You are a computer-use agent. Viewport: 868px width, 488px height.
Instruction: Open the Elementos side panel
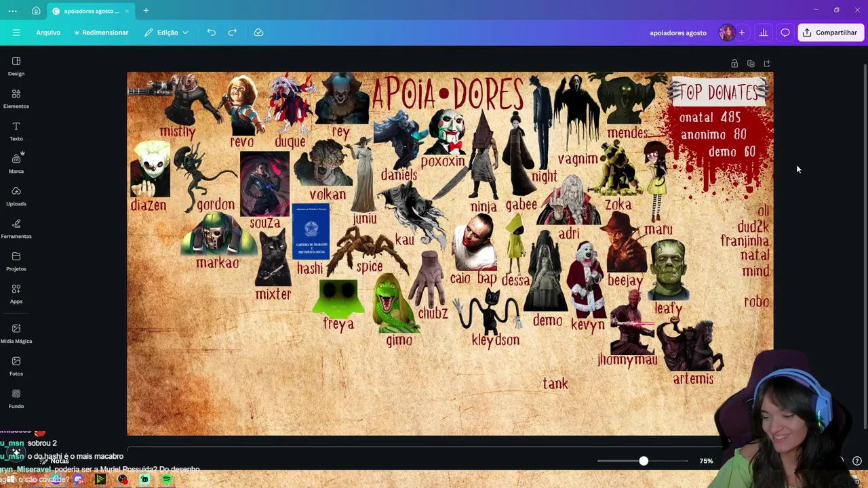16,98
